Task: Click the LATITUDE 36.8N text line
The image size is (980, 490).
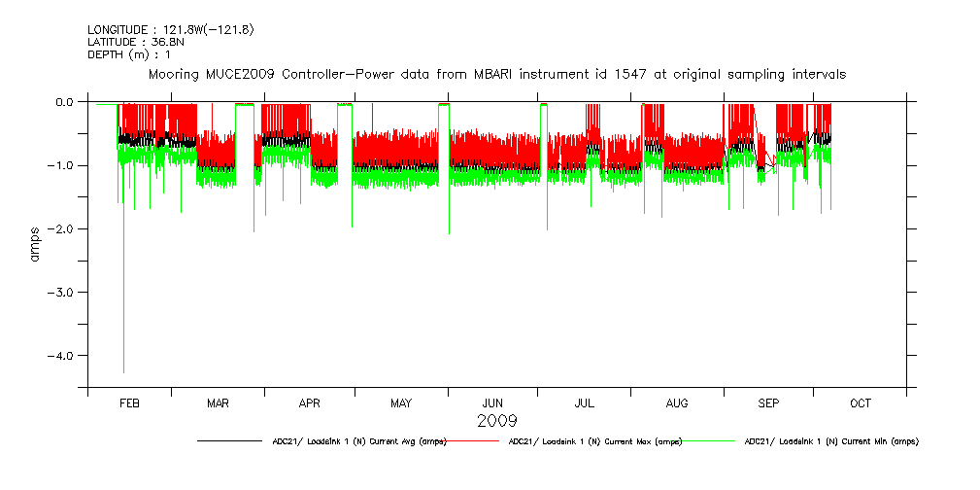Action: pyautogui.click(x=136, y=42)
